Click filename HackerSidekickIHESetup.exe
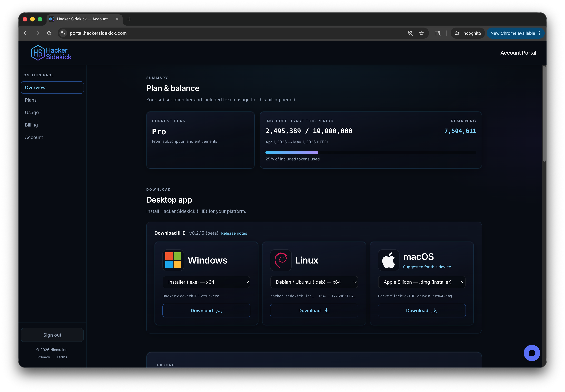This screenshot has width=565, height=392. pos(191,296)
